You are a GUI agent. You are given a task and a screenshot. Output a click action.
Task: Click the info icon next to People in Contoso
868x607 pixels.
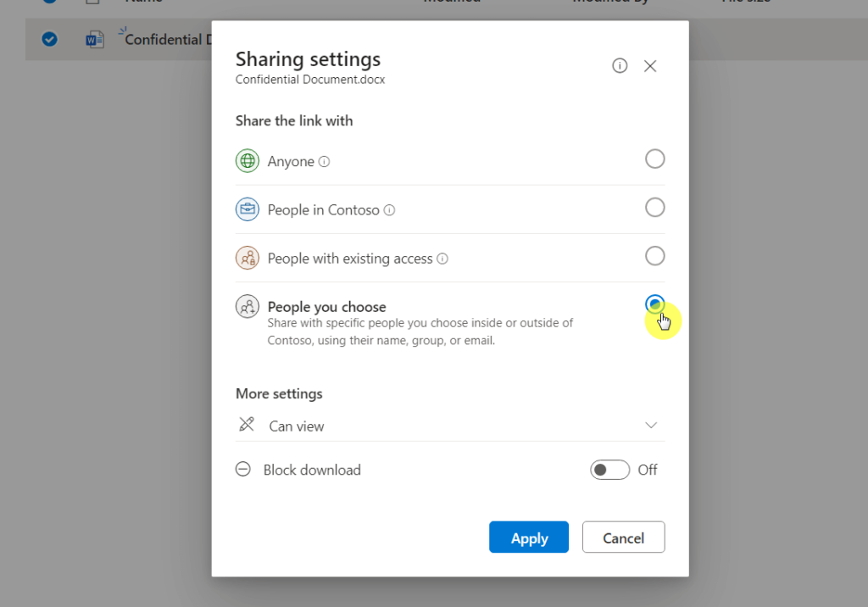[390, 210]
